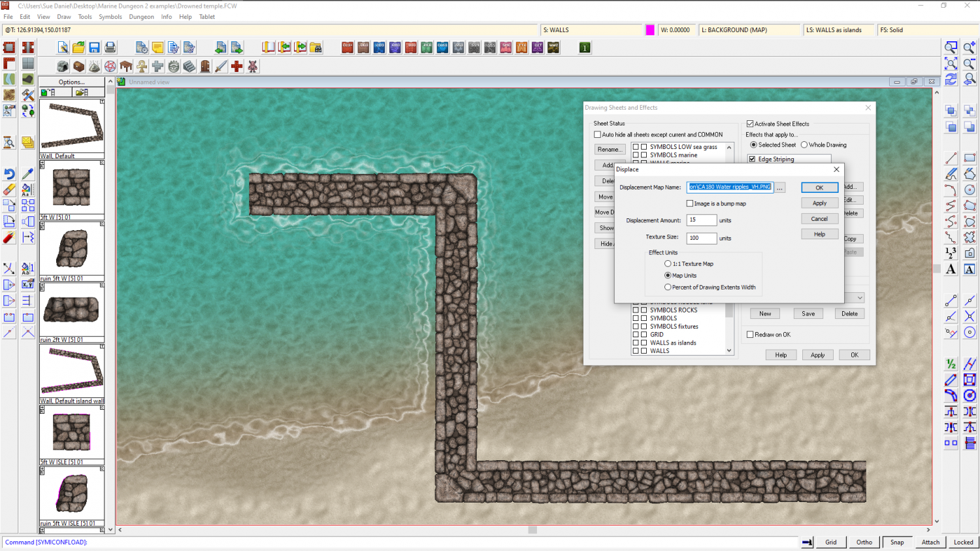Click the symbol catalog scroll-up arrow
This screenshot has height=551, width=980.
click(110, 82)
